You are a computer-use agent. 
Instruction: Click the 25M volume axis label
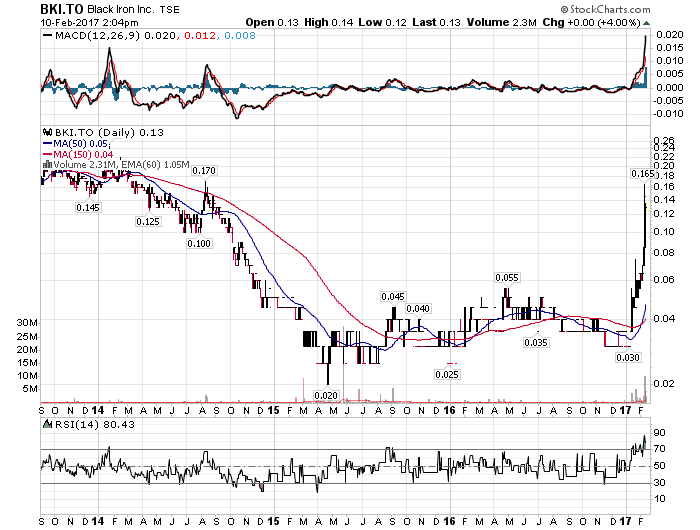point(27,336)
